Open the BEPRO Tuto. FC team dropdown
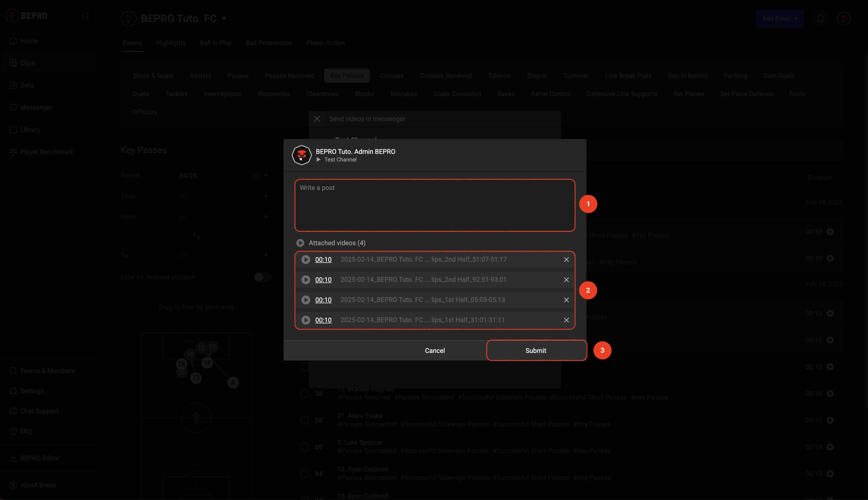 (x=224, y=19)
